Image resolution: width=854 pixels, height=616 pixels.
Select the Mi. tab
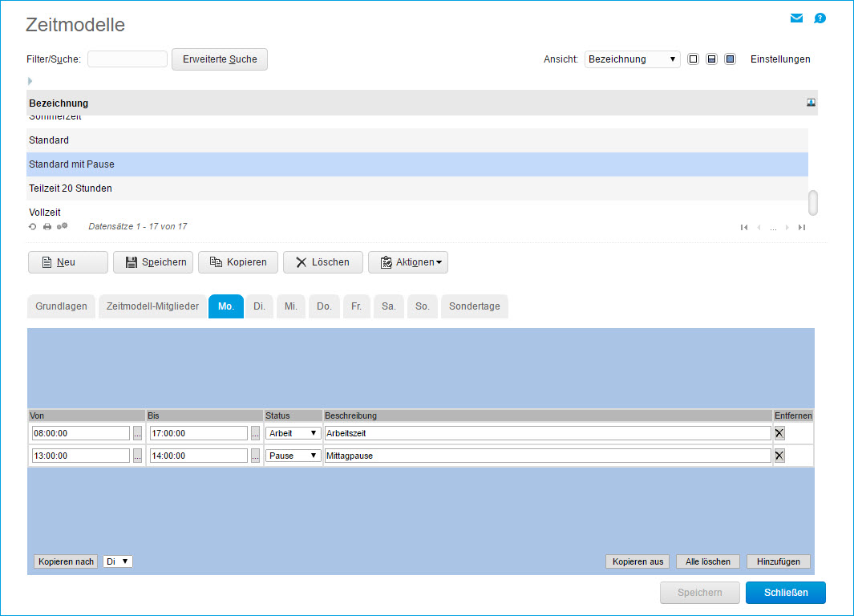[x=291, y=306]
